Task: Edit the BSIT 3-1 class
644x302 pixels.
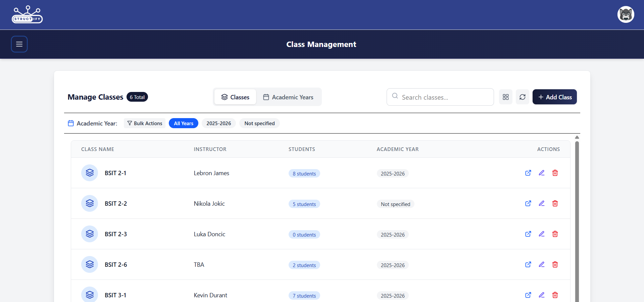Action: pyautogui.click(x=541, y=295)
